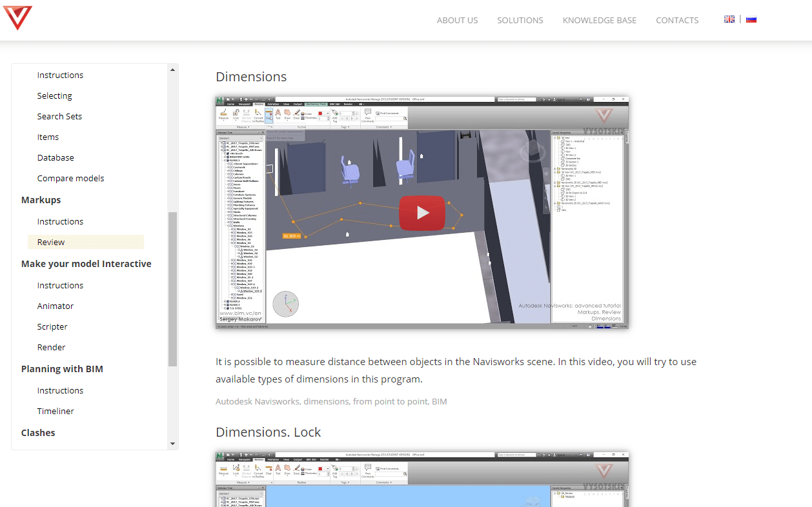Select the Planning with BIM heading
Viewport: 812px width, 507px height.
[x=62, y=369]
